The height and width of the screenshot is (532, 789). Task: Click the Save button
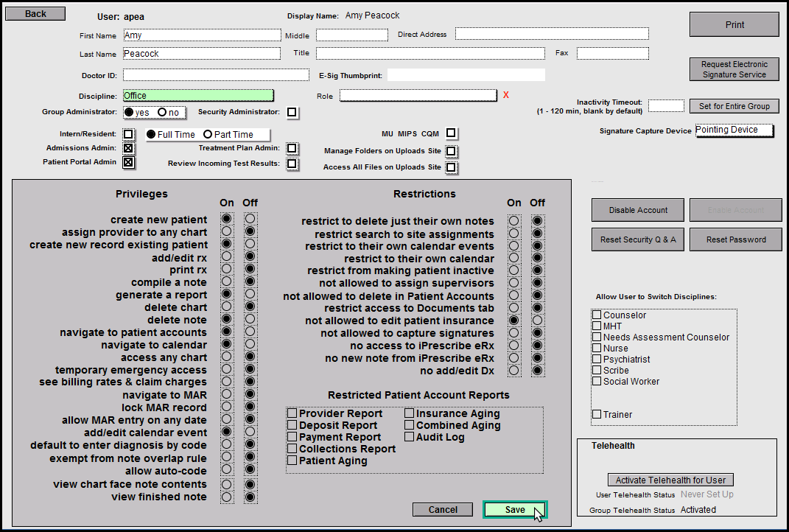point(515,510)
